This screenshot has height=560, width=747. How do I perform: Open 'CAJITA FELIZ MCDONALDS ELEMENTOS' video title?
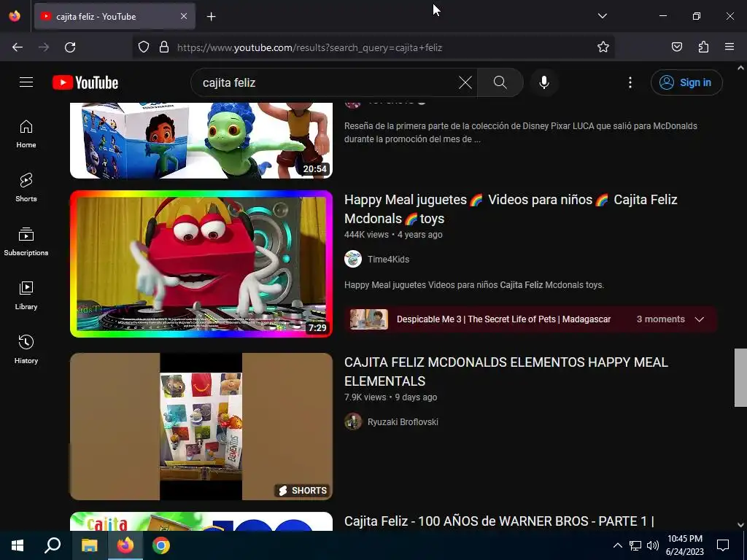coord(506,371)
